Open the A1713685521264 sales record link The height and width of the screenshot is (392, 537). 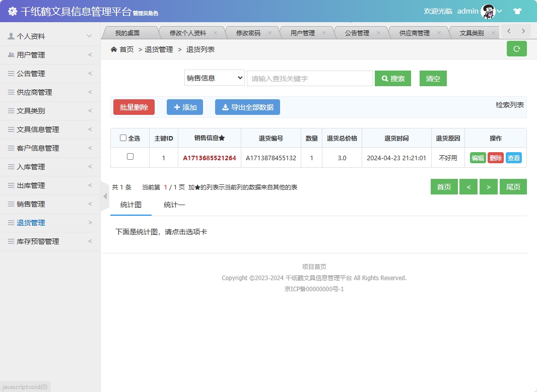[x=210, y=157]
